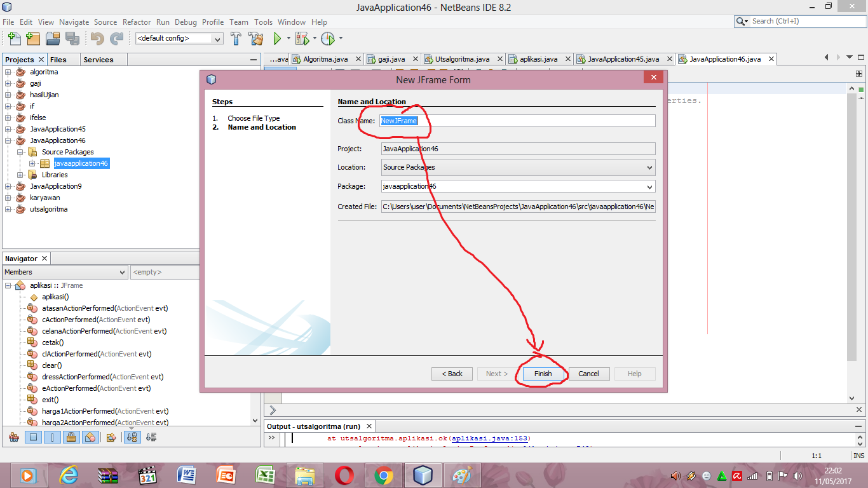The width and height of the screenshot is (868, 488).
Task: Select the Run Project toolbar icon
Action: 277,39
